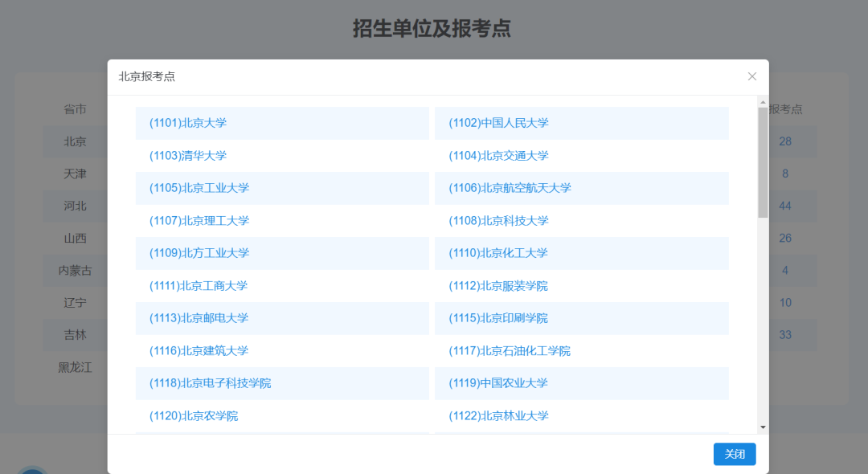
Task: Click the 报考点 column header
Action: coord(785,109)
